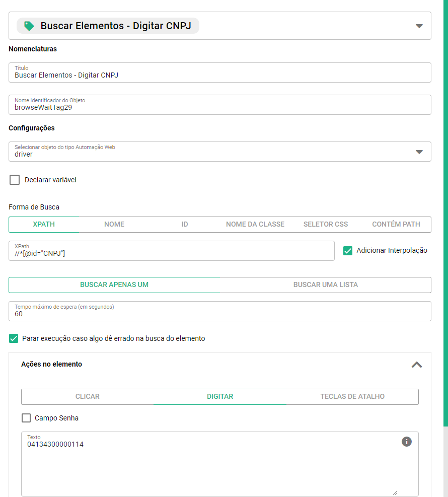This screenshot has height=497, width=448.
Task: Check the Campo Senha checkbox
Action: click(x=26, y=418)
